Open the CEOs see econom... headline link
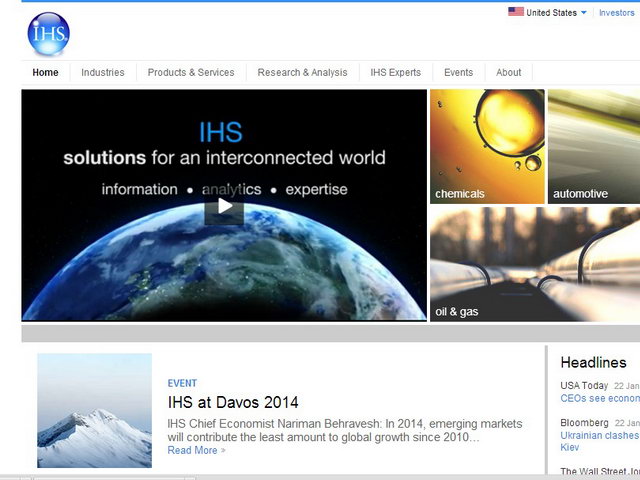This screenshot has height=480, width=640. pos(600,398)
